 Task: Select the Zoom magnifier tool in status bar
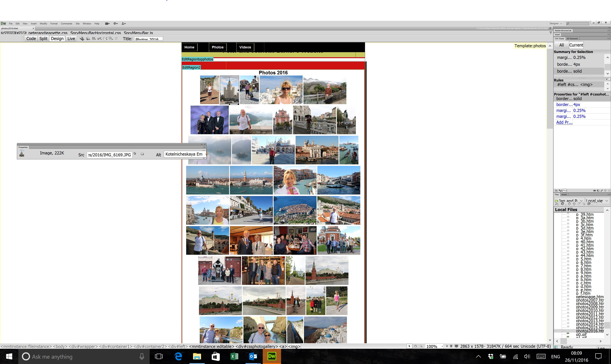tap(421, 346)
